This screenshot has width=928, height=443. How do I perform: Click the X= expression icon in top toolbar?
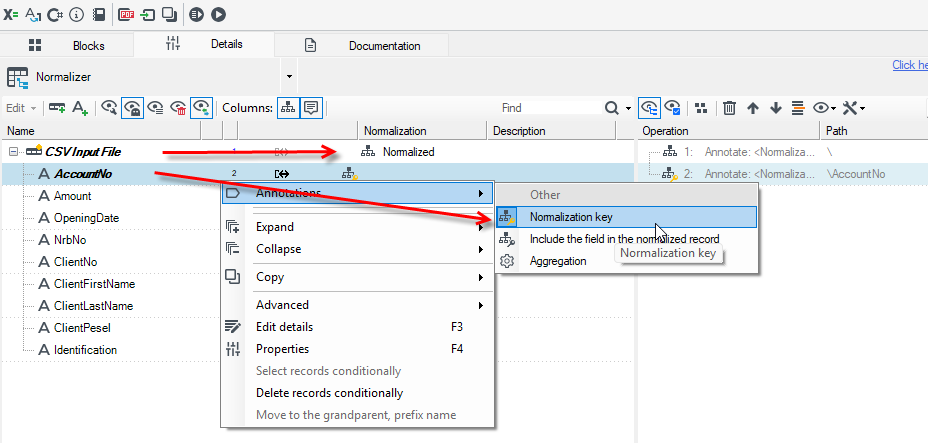[x=11, y=14]
